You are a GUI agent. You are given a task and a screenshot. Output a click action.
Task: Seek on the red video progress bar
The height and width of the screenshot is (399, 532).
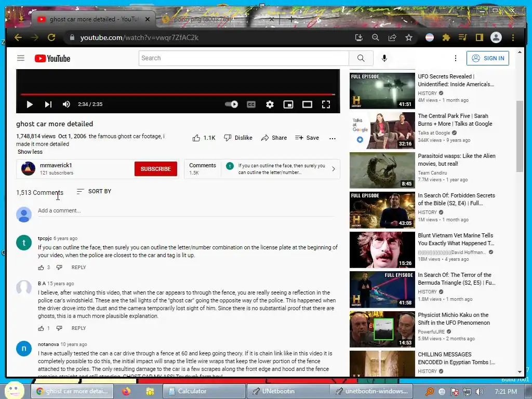point(178,94)
